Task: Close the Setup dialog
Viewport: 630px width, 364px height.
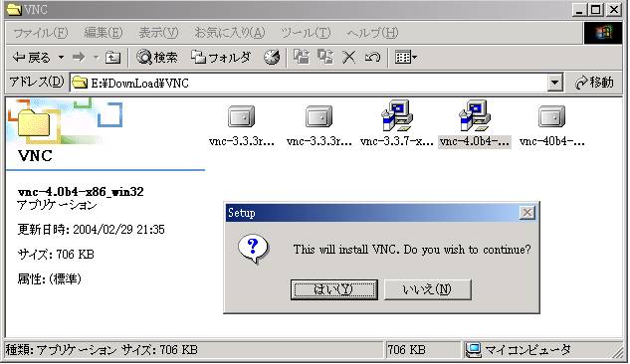Action: pyautogui.click(x=527, y=212)
